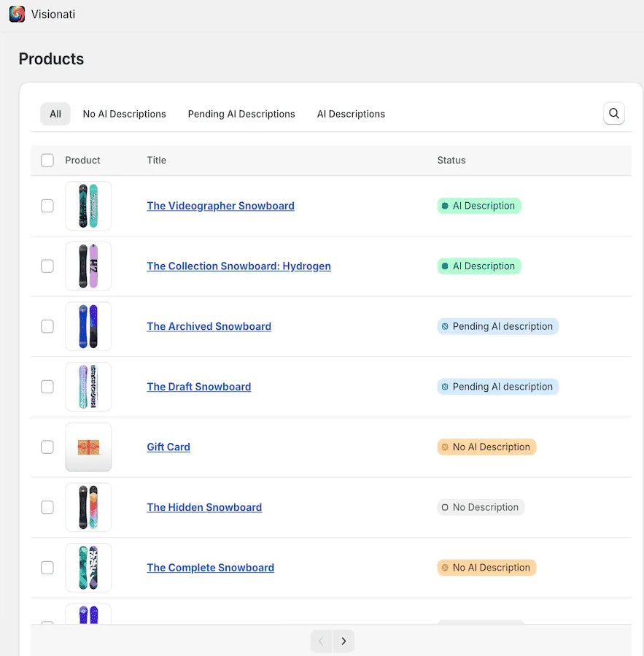Switch to the AI Descriptions tab

click(351, 114)
